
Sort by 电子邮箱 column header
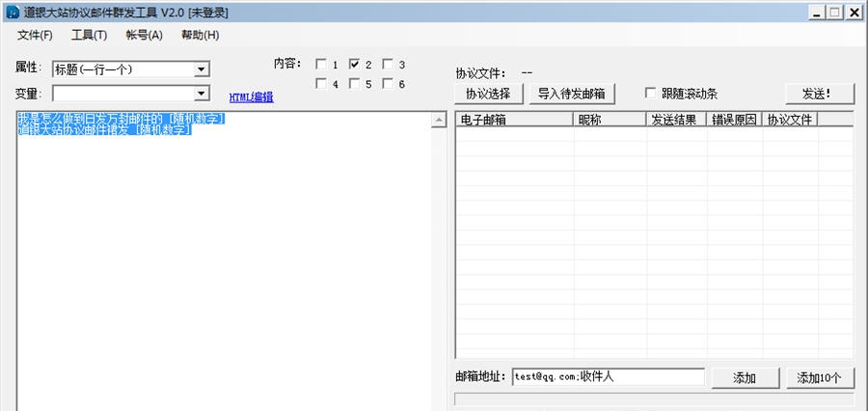(514, 120)
